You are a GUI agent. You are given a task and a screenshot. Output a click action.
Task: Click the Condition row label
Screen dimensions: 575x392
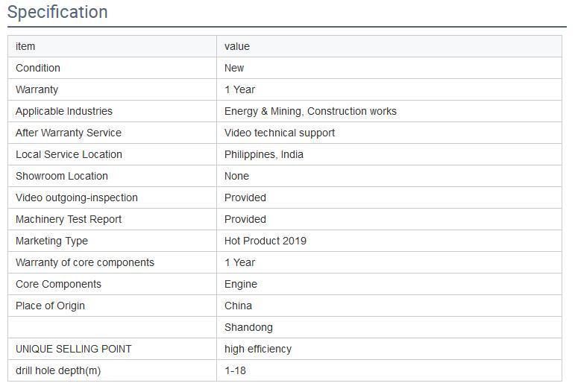[x=38, y=68]
